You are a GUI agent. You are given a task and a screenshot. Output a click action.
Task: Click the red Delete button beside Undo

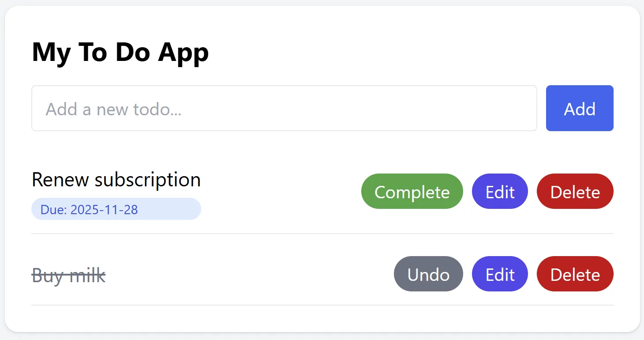[x=575, y=274]
